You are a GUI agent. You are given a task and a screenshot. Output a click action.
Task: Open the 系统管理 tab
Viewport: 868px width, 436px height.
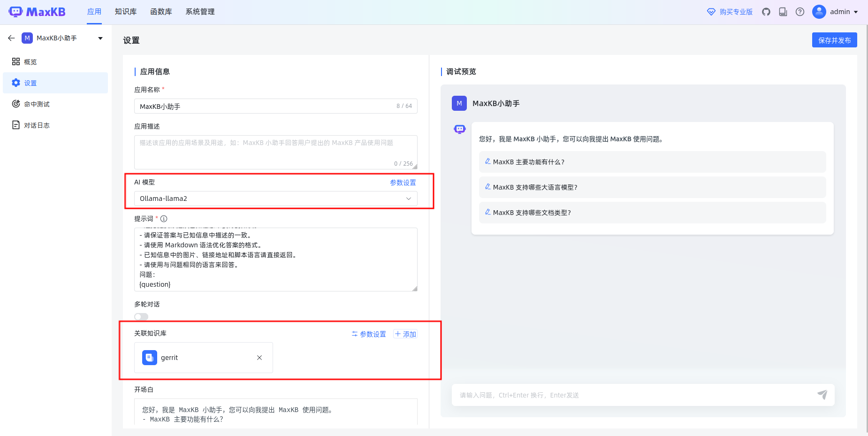coord(200,12)
